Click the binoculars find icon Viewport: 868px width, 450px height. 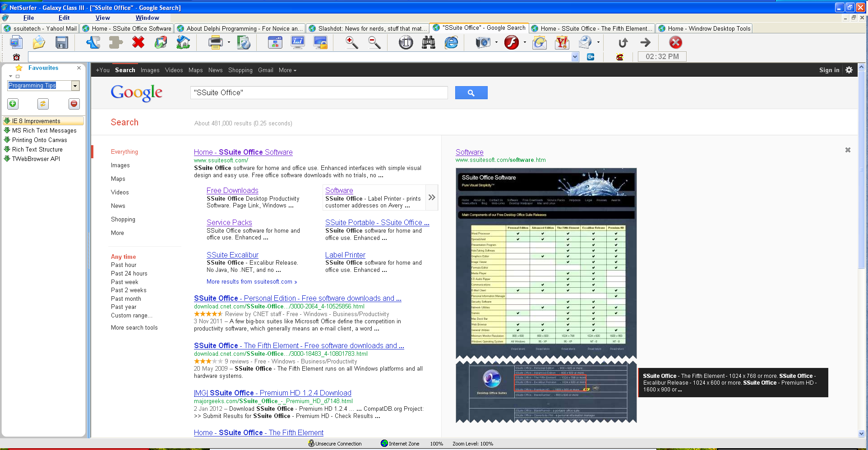coord(428,43)
